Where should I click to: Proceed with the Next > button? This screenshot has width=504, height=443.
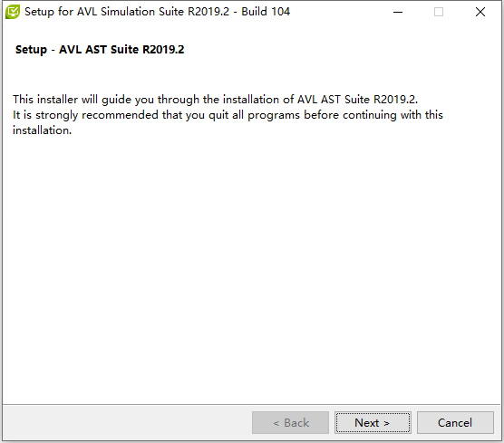373,422
